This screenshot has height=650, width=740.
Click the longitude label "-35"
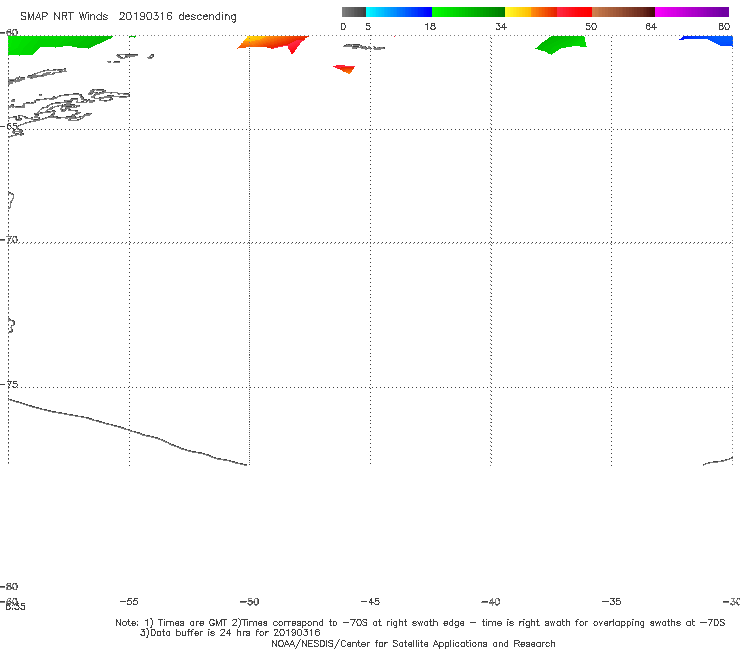[x=611, y=601]
